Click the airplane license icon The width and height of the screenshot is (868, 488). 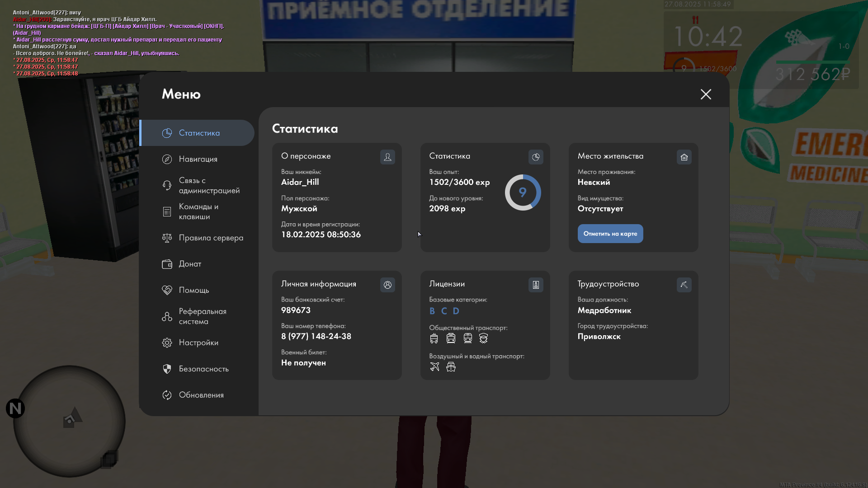point(434,367)
